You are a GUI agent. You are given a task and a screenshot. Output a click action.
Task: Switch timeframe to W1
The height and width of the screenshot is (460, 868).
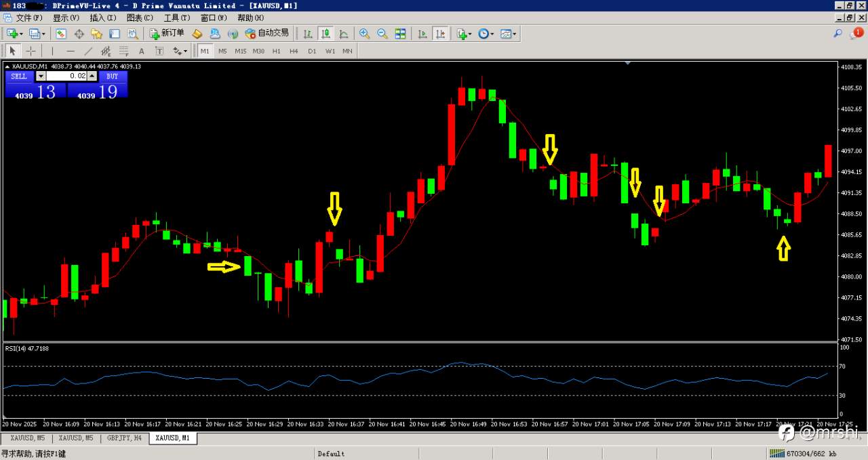(x=330, y=51)
